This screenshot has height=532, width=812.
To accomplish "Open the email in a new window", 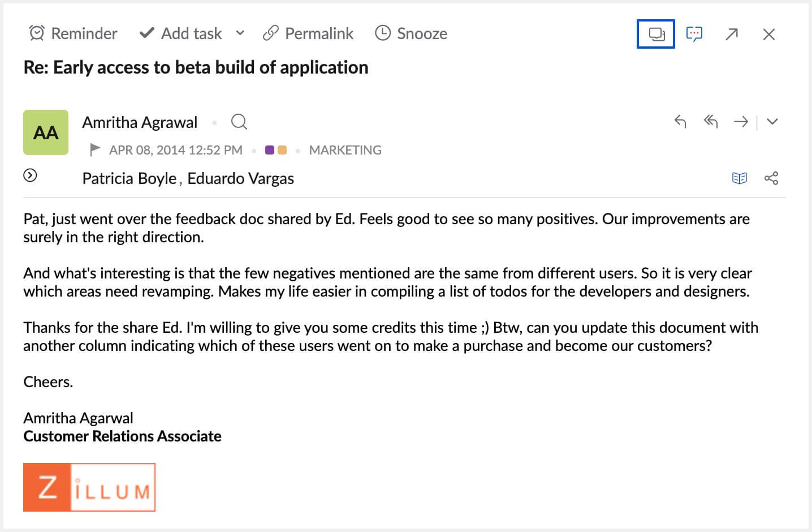I will (732, 34).
